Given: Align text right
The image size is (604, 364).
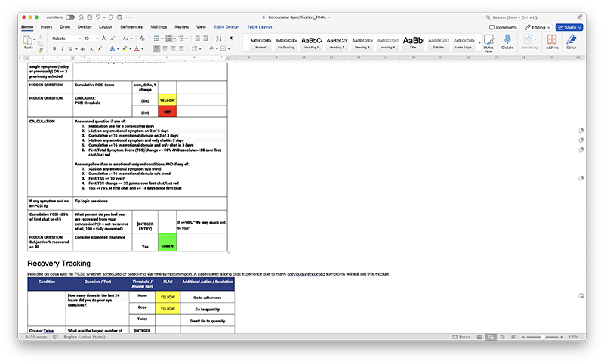Looking at the screenshot, I should [x=173, y=49].
